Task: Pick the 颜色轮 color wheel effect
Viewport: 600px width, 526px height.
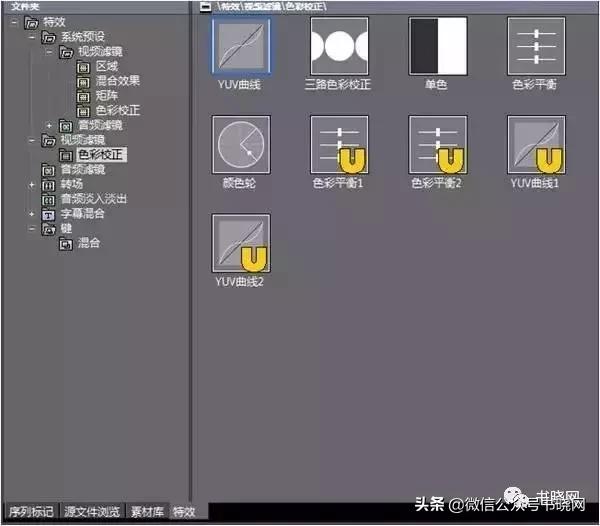Action: 241,145
